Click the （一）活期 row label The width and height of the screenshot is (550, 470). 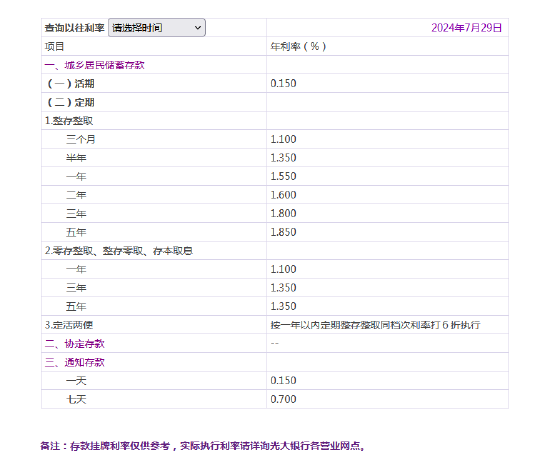pos(70,83)
